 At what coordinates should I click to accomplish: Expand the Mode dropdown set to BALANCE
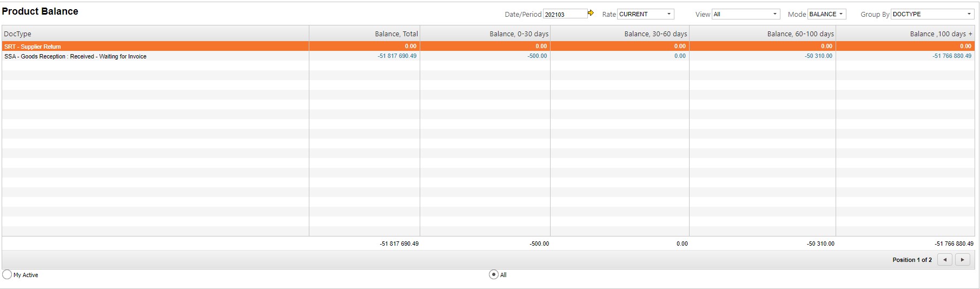click(x=826, y=14)
